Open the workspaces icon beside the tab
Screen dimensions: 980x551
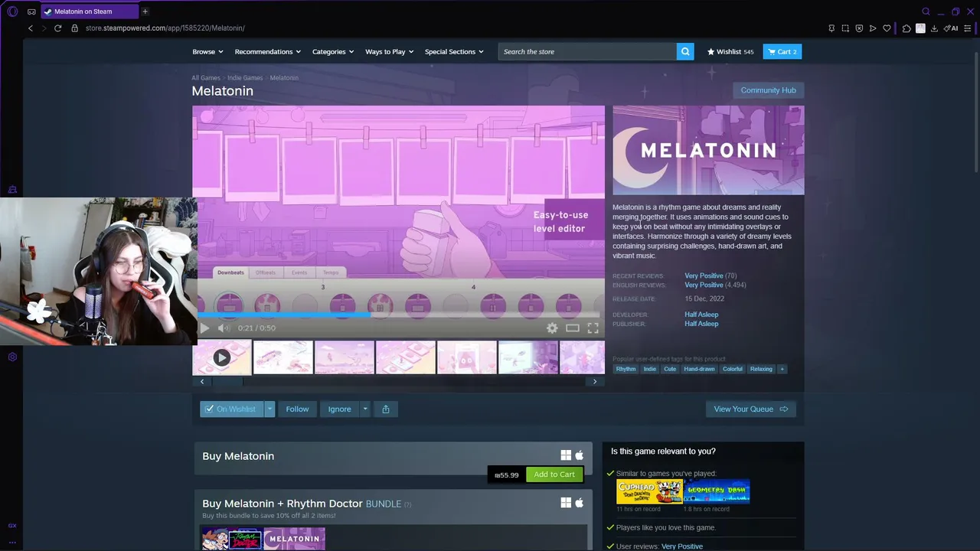pos(31,11)
